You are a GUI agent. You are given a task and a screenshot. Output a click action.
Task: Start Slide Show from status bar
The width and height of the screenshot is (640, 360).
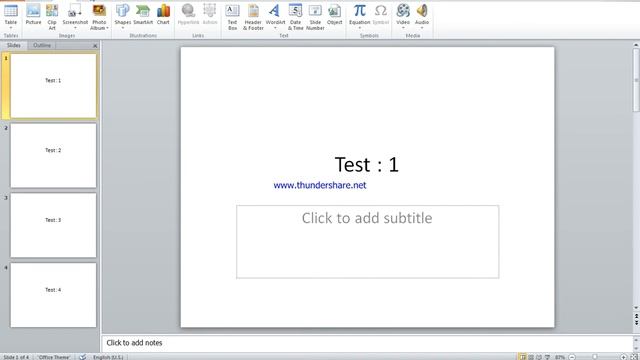point(547,357)
